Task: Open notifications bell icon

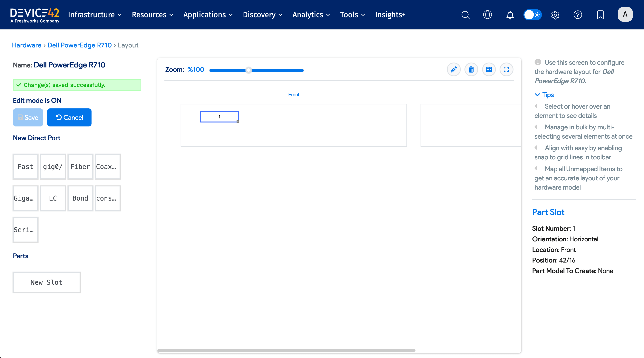Action: (510, 15)
